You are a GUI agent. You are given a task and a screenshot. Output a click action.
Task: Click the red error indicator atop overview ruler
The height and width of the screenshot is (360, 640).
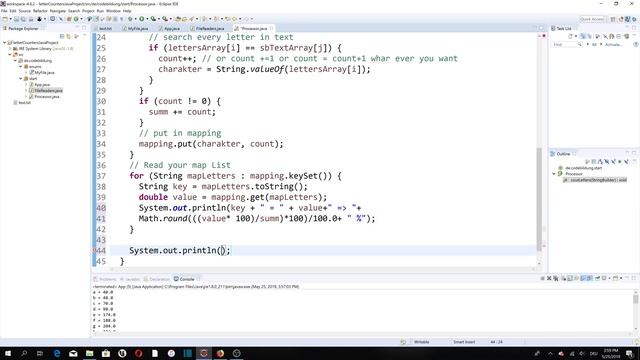tap(544, 36)
